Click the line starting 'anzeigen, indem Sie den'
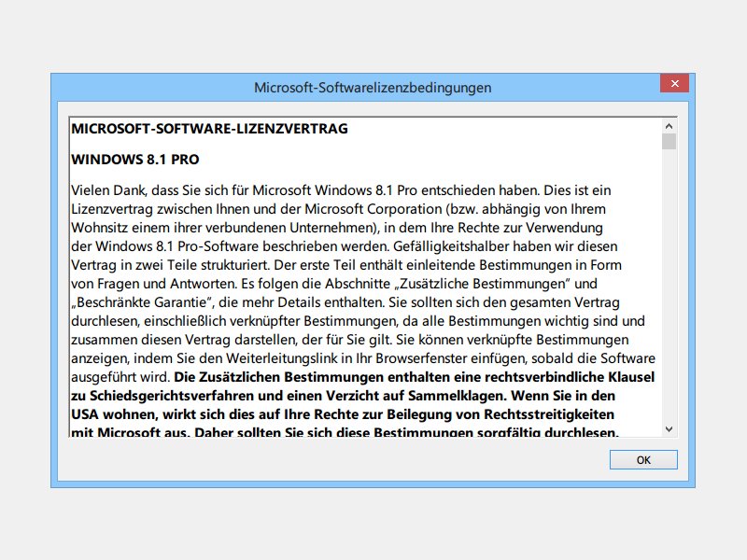Viewport: 747px width, 560px height. click(363, 358)
